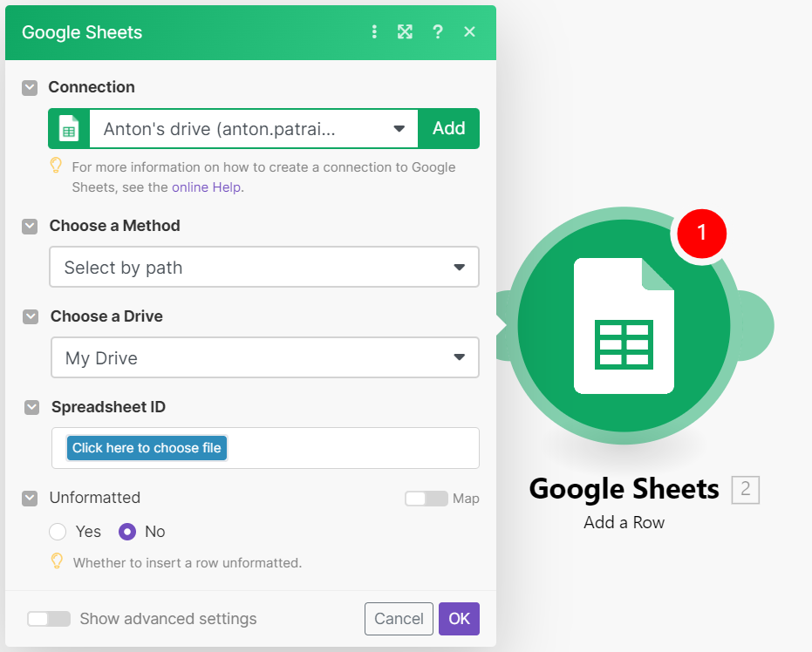Expand the Google Sheets dialog to fullscreen
812x652 pixels.
coord(405,31)
